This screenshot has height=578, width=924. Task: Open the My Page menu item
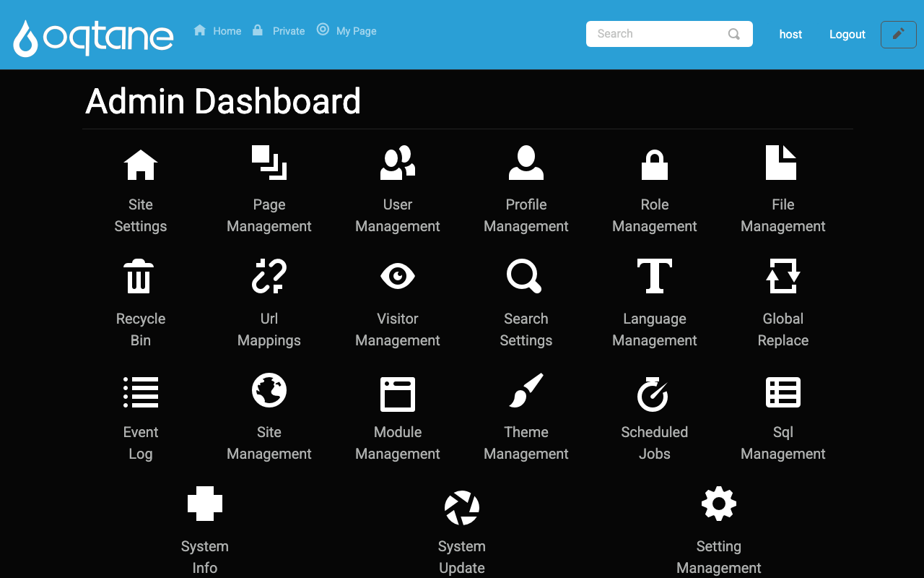coord(346,31)
